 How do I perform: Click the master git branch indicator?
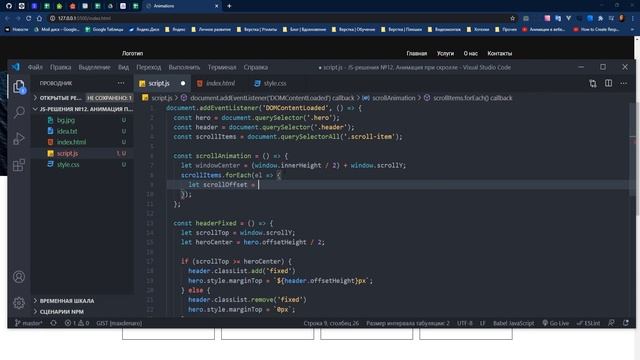[29, 323]
